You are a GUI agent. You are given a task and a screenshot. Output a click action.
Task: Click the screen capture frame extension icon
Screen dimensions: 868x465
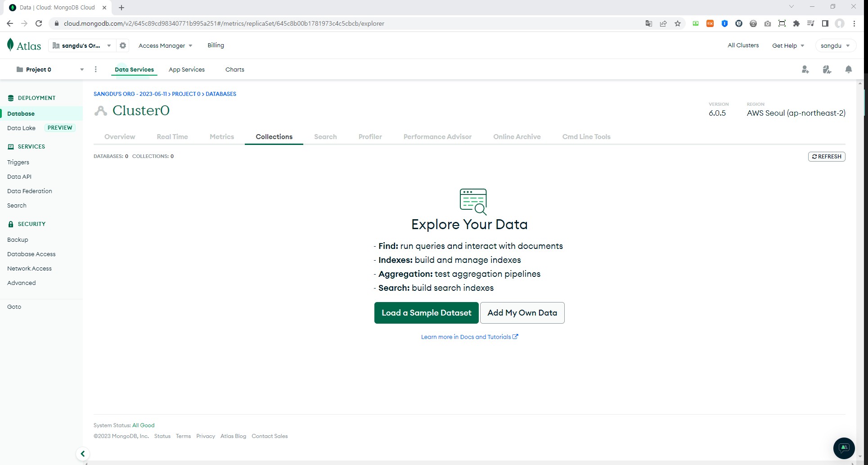pyautogui.click(x=782, y=23)
